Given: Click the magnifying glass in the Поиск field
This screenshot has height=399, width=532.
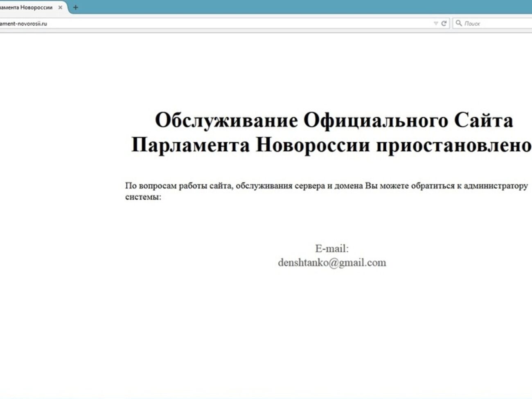Looking at the screenshot, I should [460, 24].
